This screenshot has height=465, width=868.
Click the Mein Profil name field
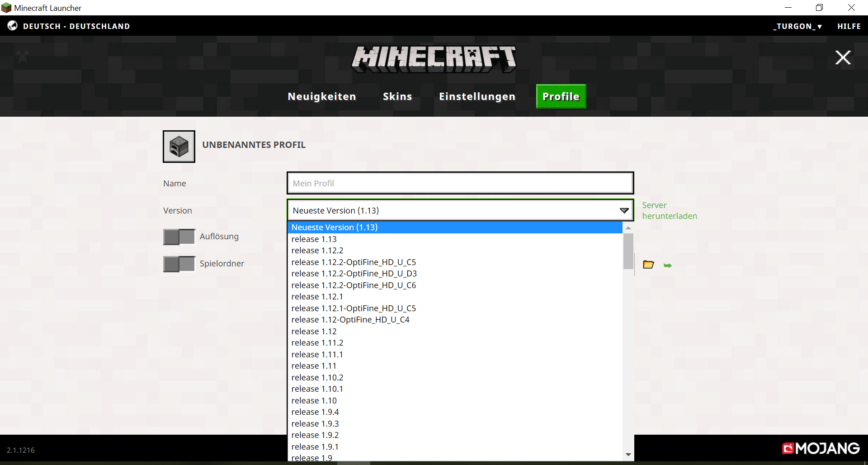click(x=460, y=183)
